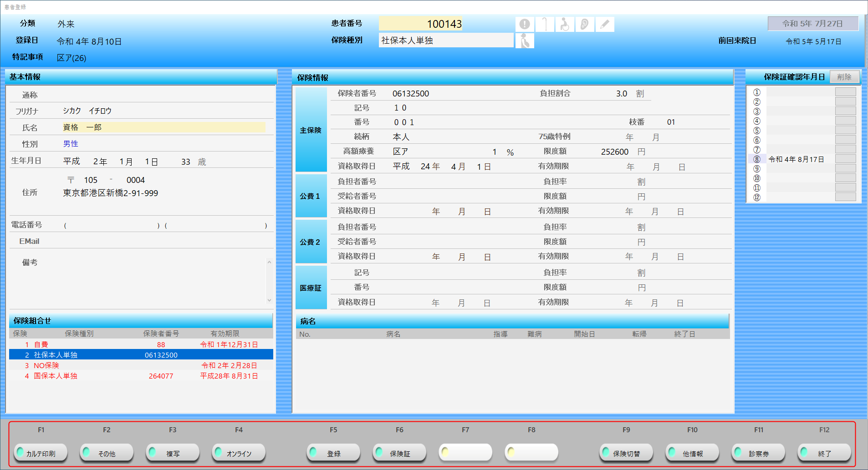Viewport: 868px width, 470px height.
Task: Click the 削除 button for insurance confirmation
Action: 844,77
